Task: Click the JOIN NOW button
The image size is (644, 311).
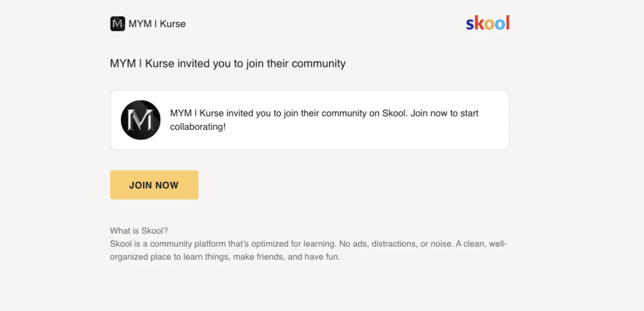Action: (x=154, y=184)
